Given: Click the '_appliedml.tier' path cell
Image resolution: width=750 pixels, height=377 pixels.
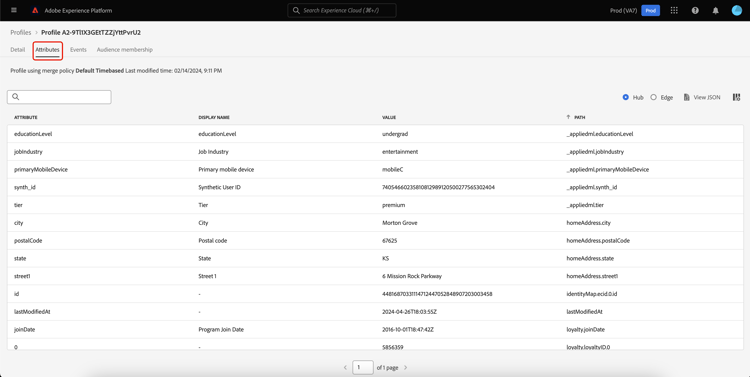Looking at the screenshot, I should [585, 205].
